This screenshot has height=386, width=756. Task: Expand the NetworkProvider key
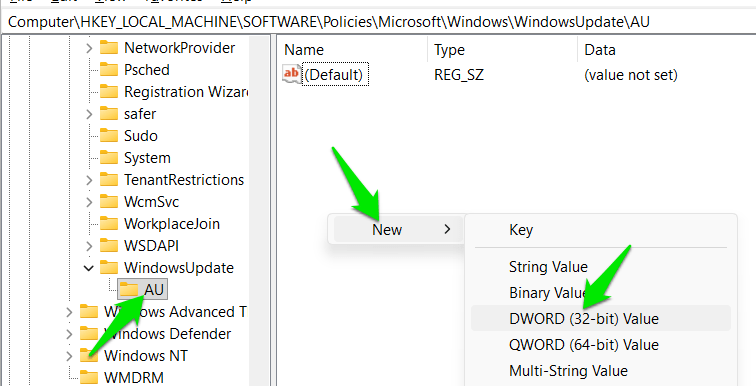[89, 48]
